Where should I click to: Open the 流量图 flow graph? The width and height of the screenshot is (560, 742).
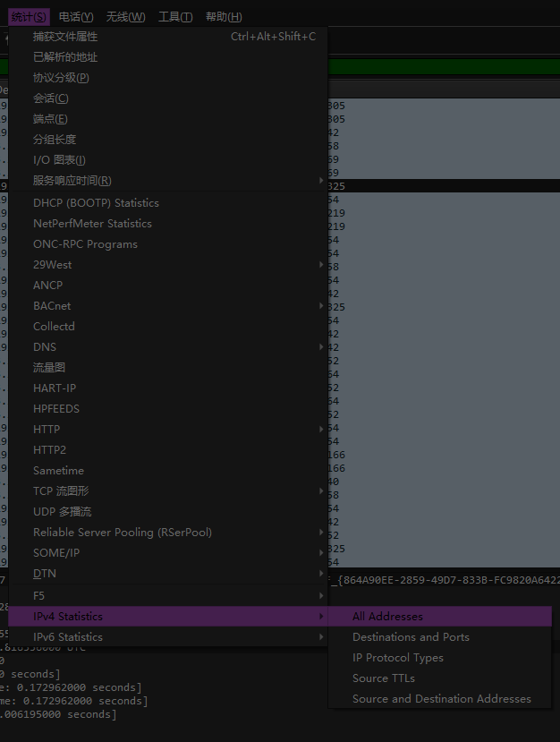49,368
